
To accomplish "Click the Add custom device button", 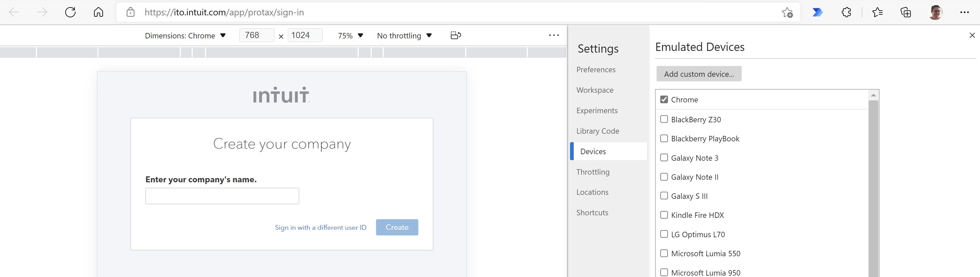I will tap(698, 74).
